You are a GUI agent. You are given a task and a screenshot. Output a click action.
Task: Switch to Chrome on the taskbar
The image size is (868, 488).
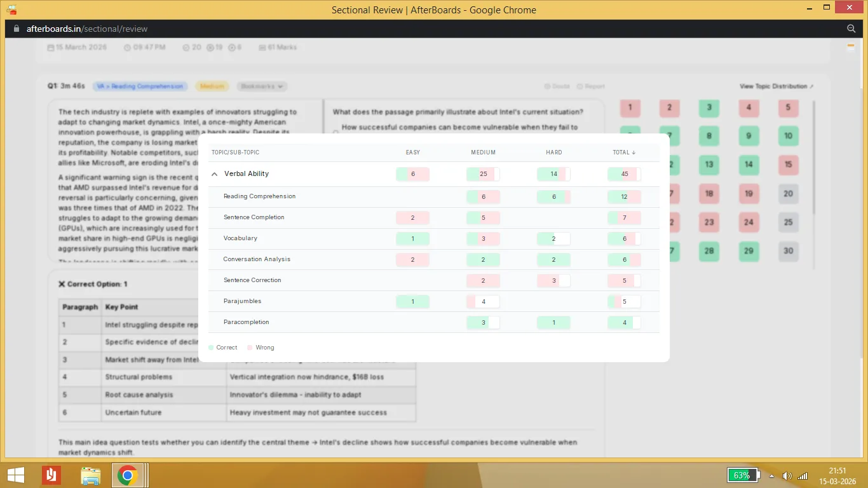[x=128, y=475]
